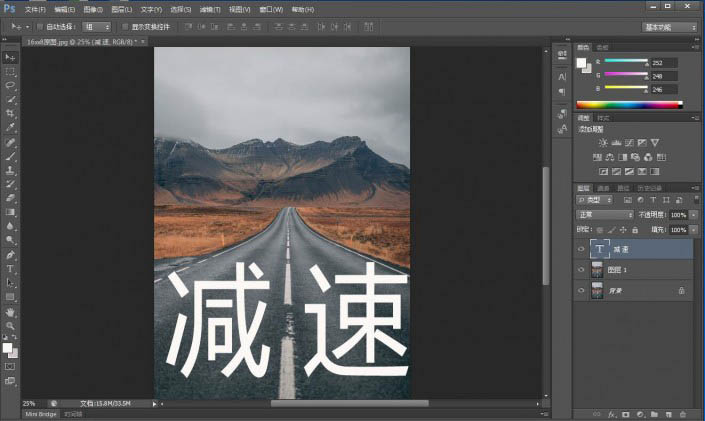
Task: Delete layer trash icon
Action: pyautogui.click(x=683, y=414)
